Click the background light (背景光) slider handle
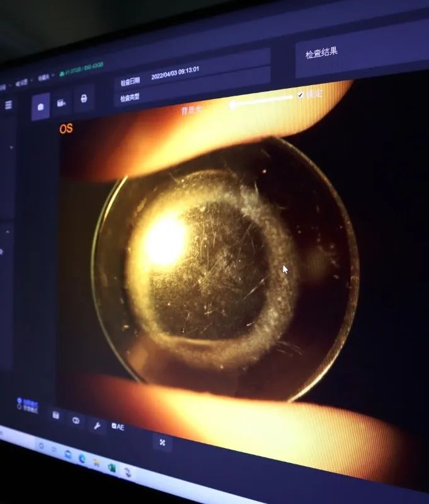This screenshot has height=504, width=429. (x=233, y=105)
